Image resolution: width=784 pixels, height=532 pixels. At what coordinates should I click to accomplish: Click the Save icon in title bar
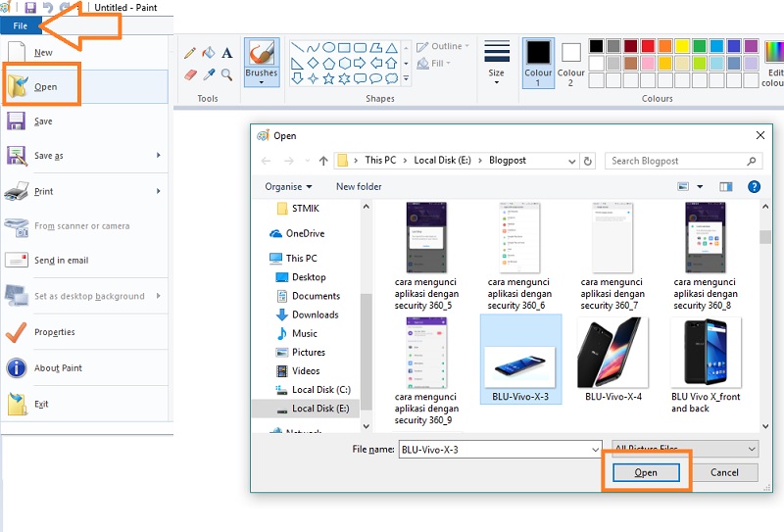(30, 8)
